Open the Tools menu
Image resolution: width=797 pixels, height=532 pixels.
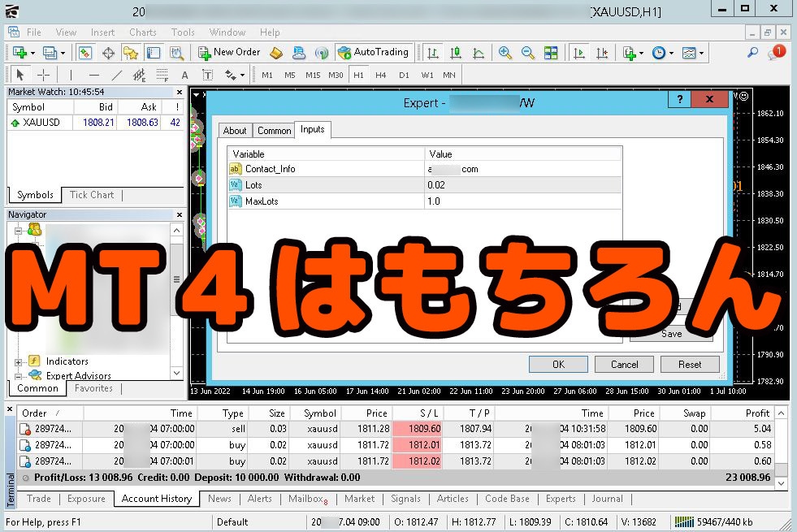coord(183,32)
